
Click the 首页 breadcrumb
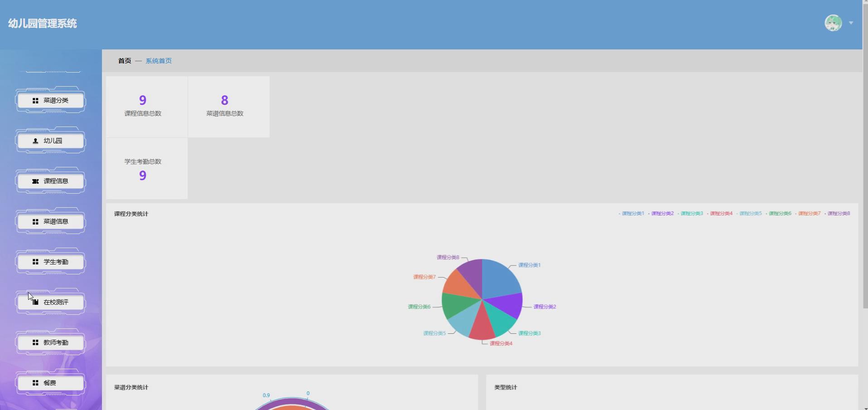(125, 61)
